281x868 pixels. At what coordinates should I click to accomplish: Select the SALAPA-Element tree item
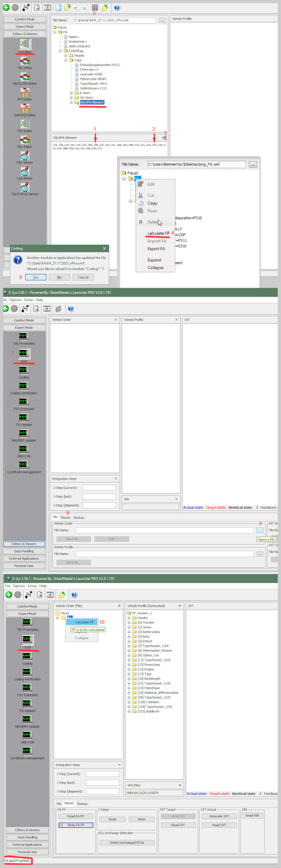pyautogui.click(x=92, y=103)
